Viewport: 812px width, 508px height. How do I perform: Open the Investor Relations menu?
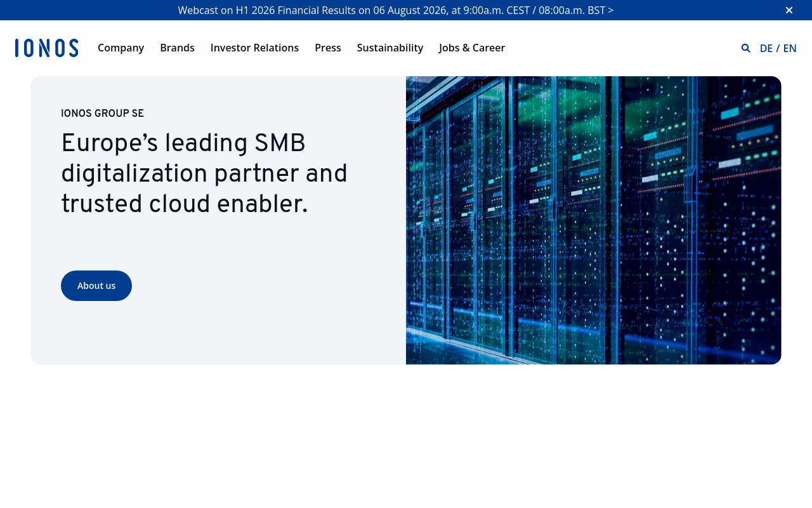(x=254, y=48)
